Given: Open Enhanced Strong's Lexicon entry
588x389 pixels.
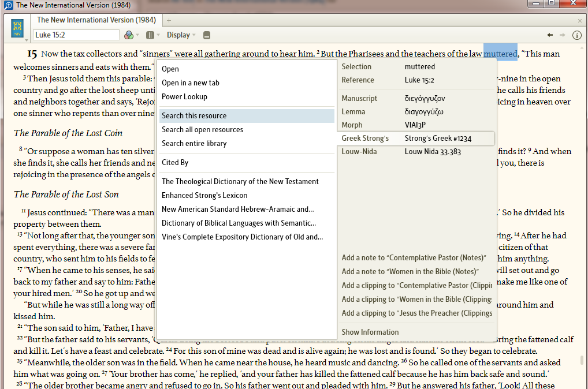Looking at the screenshot, I should pos(204,195).
